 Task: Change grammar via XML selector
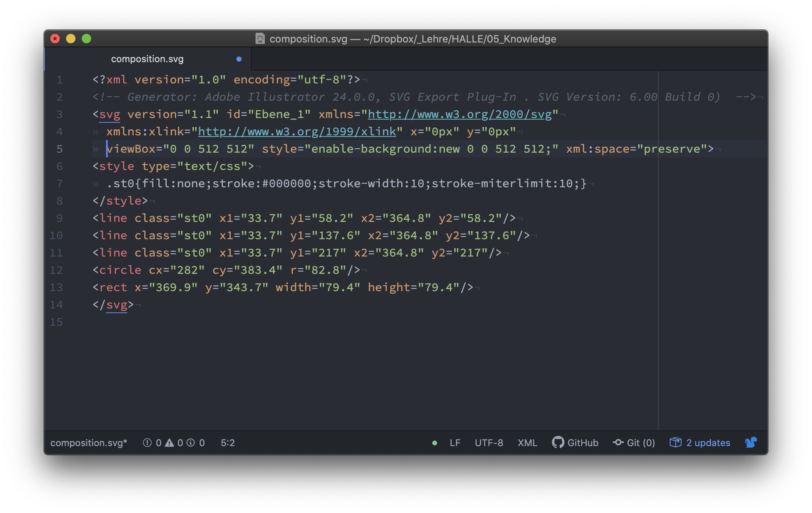527,443
